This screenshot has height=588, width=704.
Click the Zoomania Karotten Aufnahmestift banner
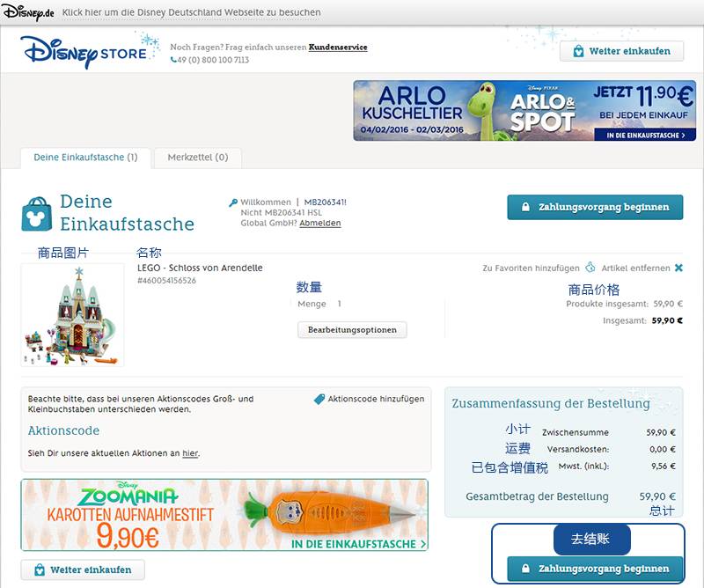click(x=224, y=515)
